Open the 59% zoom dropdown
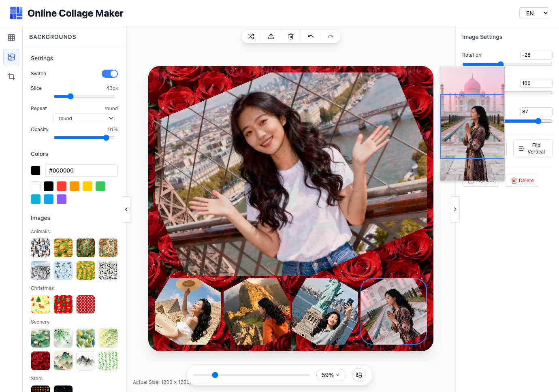This screenshot has height=392, width=559. point(331,375)
